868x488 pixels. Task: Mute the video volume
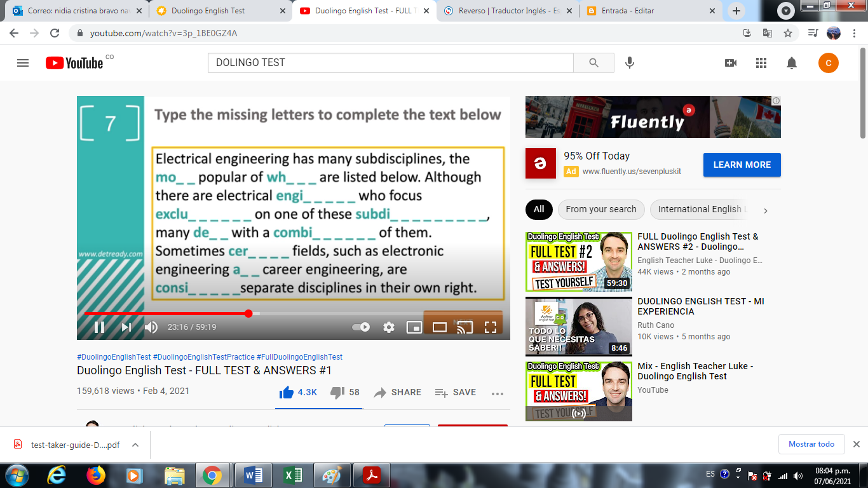(x=151, y=327)
